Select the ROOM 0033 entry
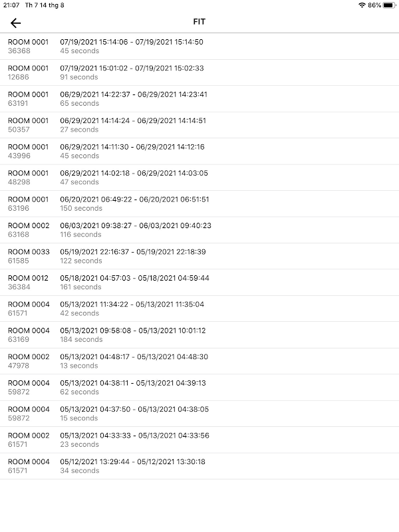 point(199,256)
